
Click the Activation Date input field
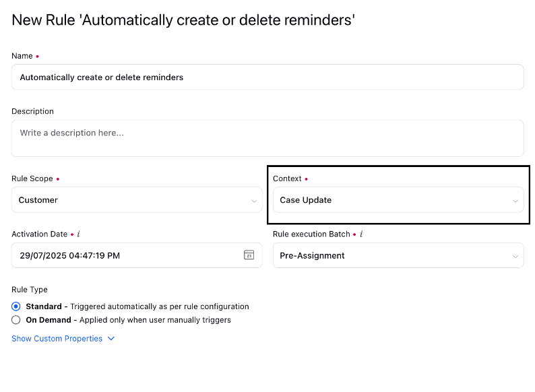pos(137,255)
